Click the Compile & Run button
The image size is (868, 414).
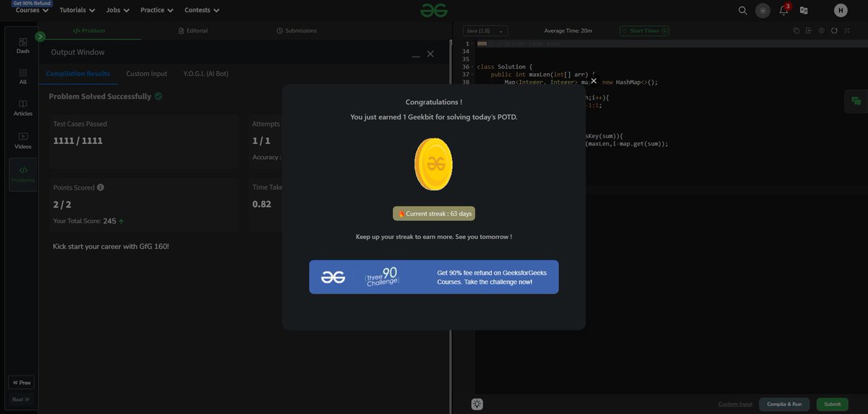tap(784, 405)
